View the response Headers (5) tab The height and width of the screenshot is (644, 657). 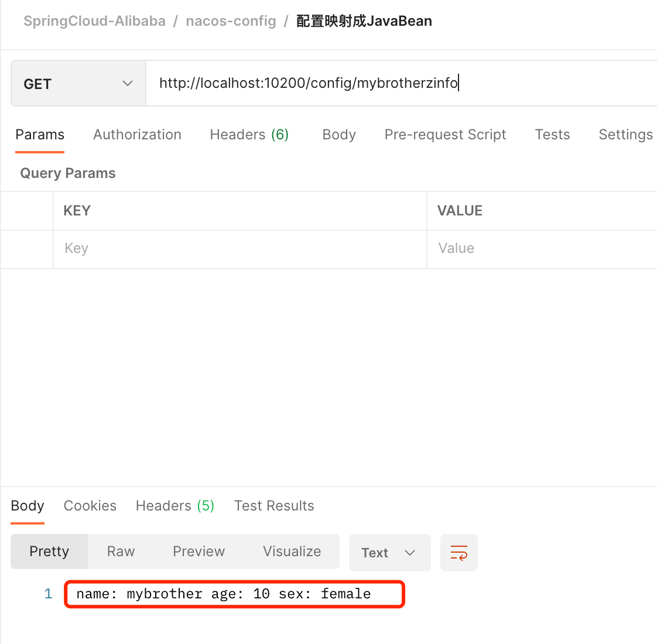(174, 506)
